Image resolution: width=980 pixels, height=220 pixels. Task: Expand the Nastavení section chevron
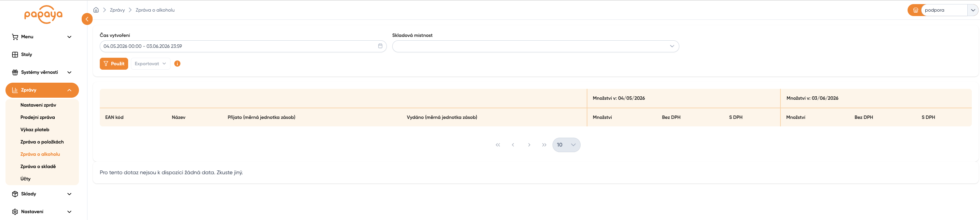tap(69, 211)
